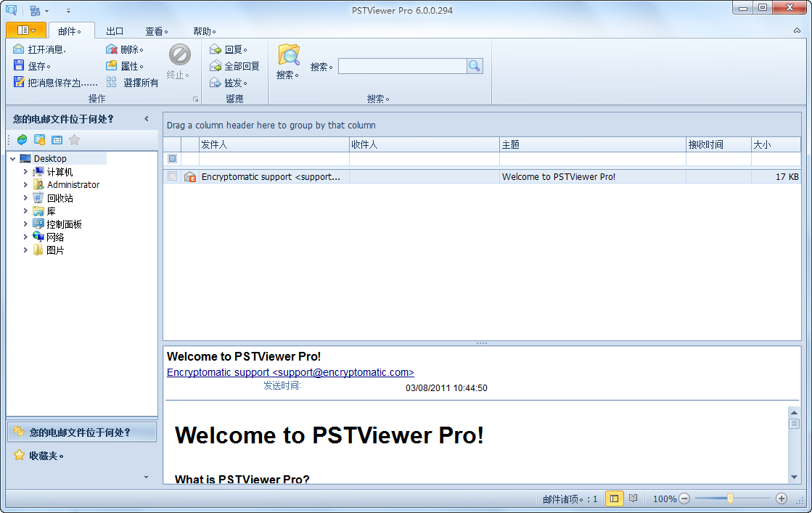Switch to the 出口 ribbon tab
Screen dimensions: 812x513
click(x=115, y=30)
